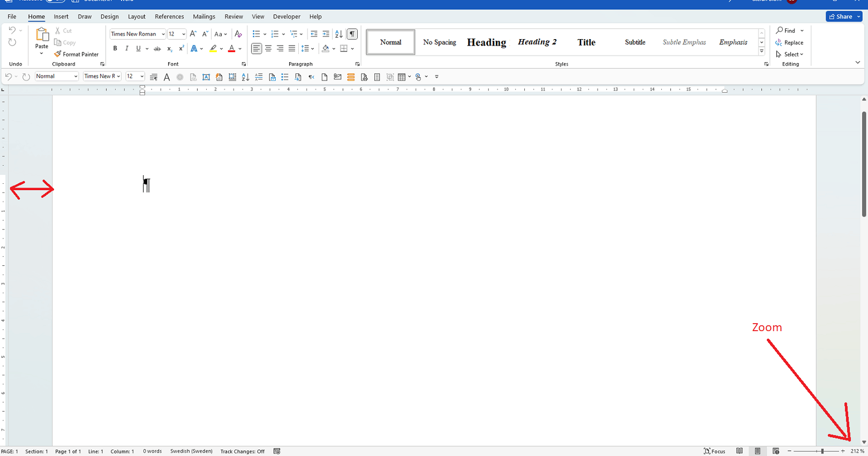Screen dimensions: 868x456
Task: Toggle bold formatting
Action: pyautogui.click(x=115, y=49)
